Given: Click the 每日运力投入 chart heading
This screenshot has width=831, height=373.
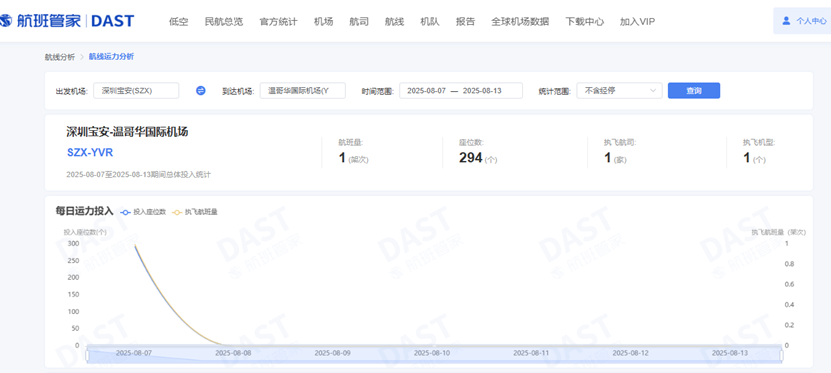Looking at the screenshot, I should pyautogui.click(x=85, y=211).
